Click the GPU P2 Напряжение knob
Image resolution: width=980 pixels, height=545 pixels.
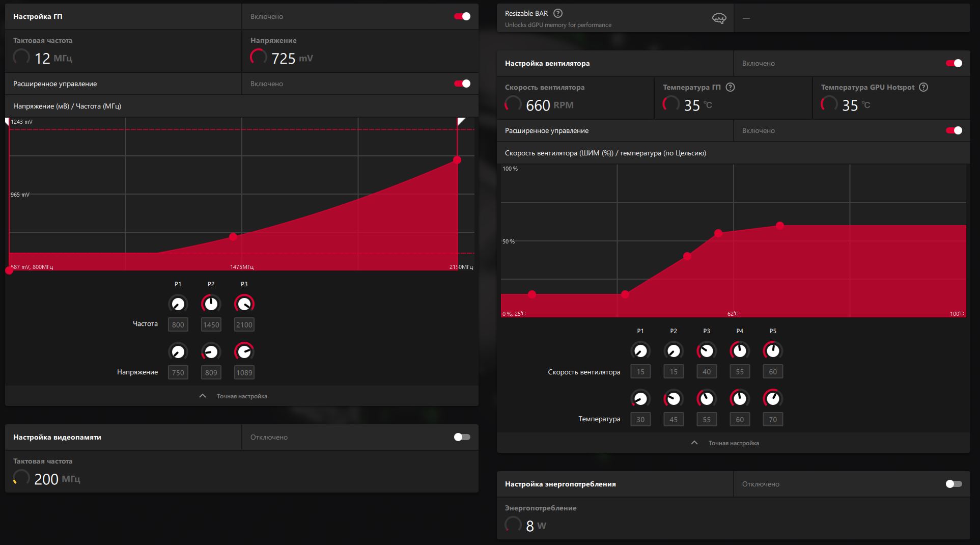click(x=211, y=351)
